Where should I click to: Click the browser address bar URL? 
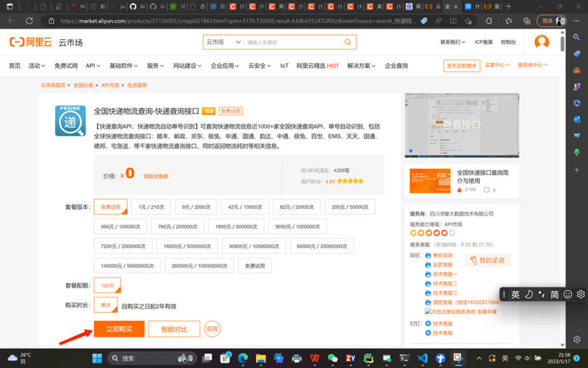pos(238,21)
